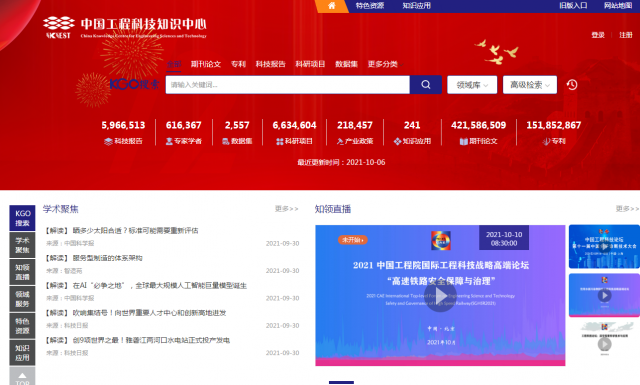Click the 期刊论文 statistics icon
640x385 pixels.
464,141
